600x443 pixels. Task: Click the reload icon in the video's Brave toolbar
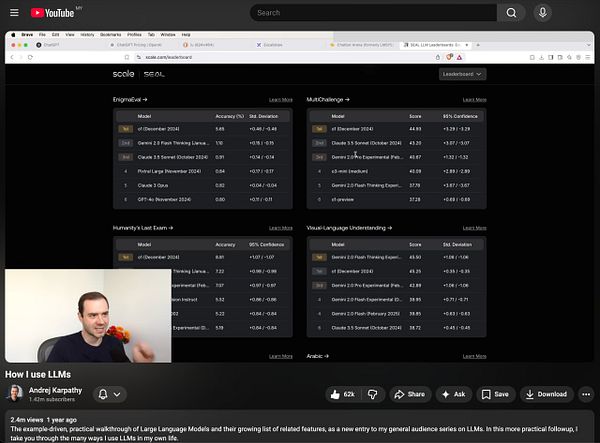[x=30, y=57]
